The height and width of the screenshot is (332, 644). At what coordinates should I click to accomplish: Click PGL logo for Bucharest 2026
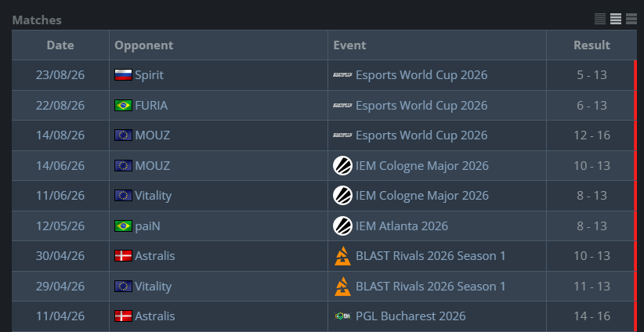point(342,316)
